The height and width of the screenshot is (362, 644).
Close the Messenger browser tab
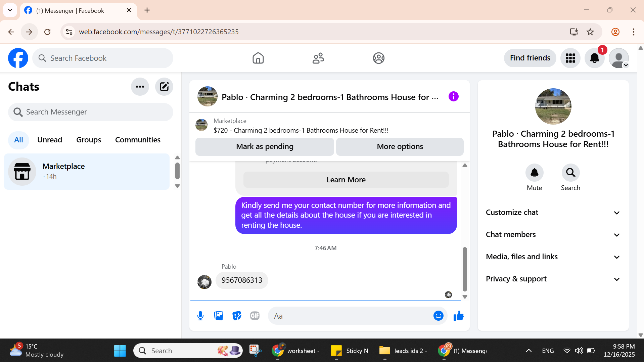pyautogui.click(x=129, y=10)
